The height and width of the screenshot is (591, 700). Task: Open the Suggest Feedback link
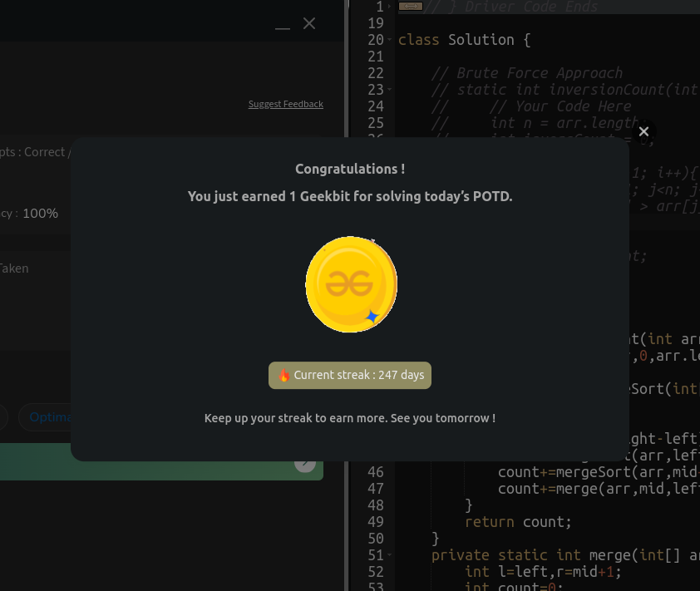pos(286,104)
